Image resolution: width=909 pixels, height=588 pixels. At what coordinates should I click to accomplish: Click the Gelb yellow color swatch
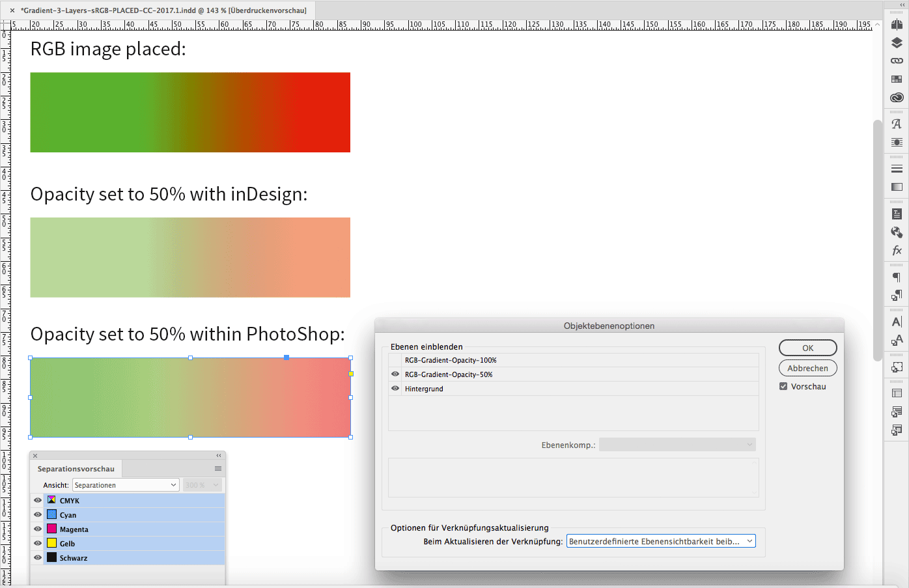pos(51,543)
